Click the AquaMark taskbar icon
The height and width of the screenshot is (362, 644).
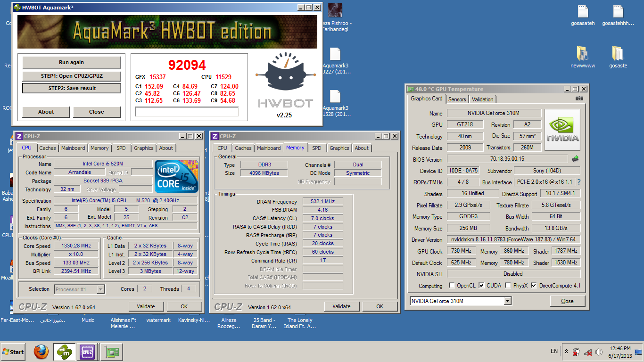(64, 352)
